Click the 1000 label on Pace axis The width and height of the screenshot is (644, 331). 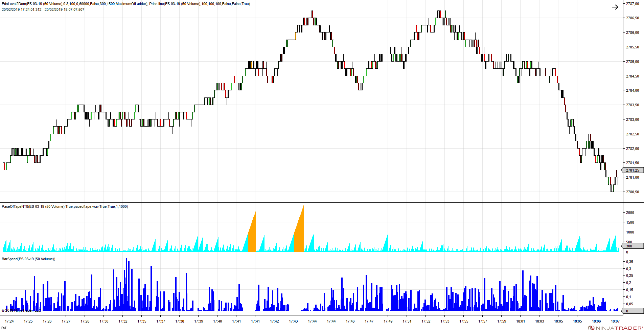630,232
